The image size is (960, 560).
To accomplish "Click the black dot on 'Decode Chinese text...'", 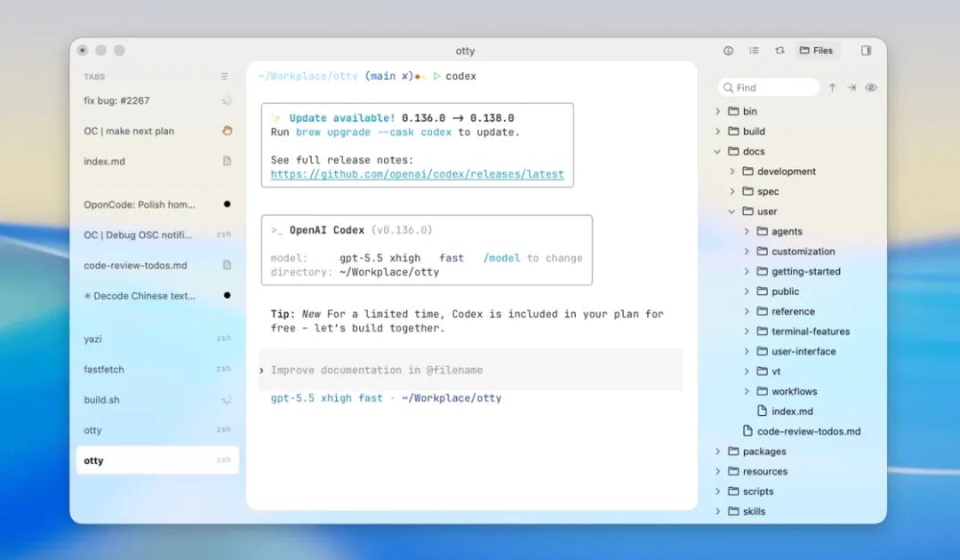I will 228,295.
